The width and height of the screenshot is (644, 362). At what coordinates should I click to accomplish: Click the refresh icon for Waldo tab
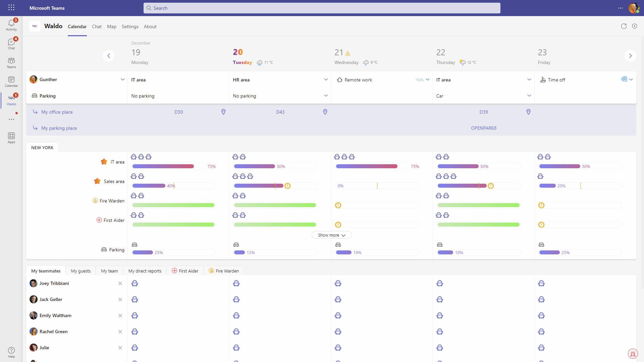(x=624, y=26)
